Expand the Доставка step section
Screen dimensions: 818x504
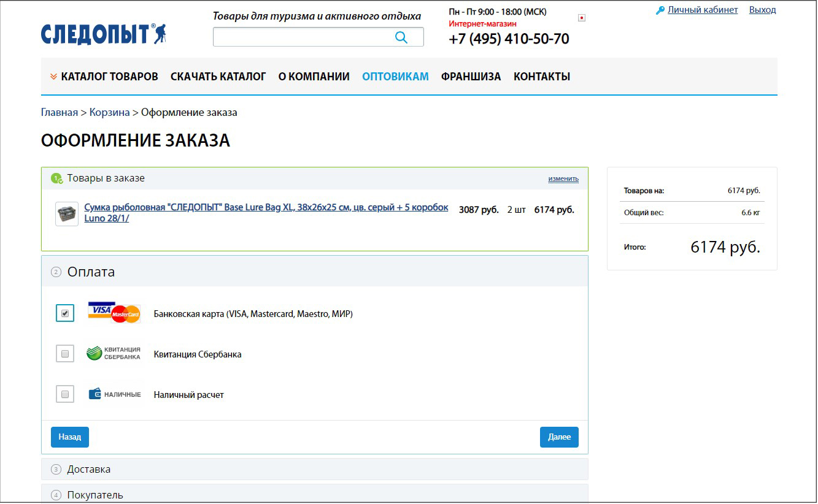point(315,470)
